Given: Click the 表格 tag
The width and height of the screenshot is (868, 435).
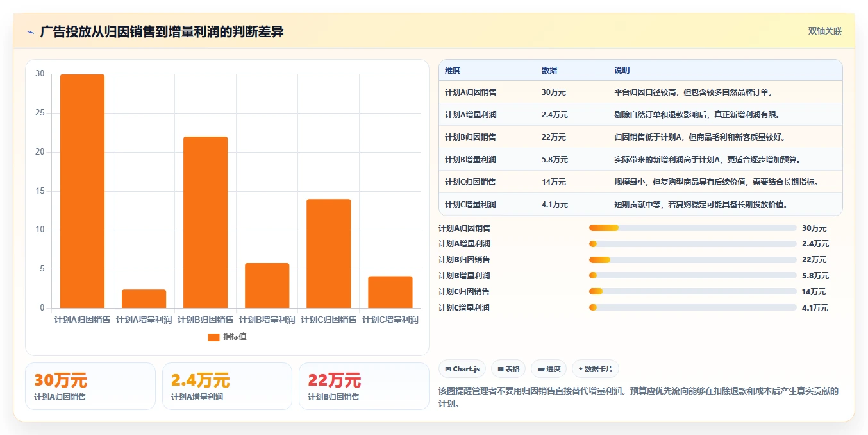Looking at the screenshot, I should (x=508, y=369).
